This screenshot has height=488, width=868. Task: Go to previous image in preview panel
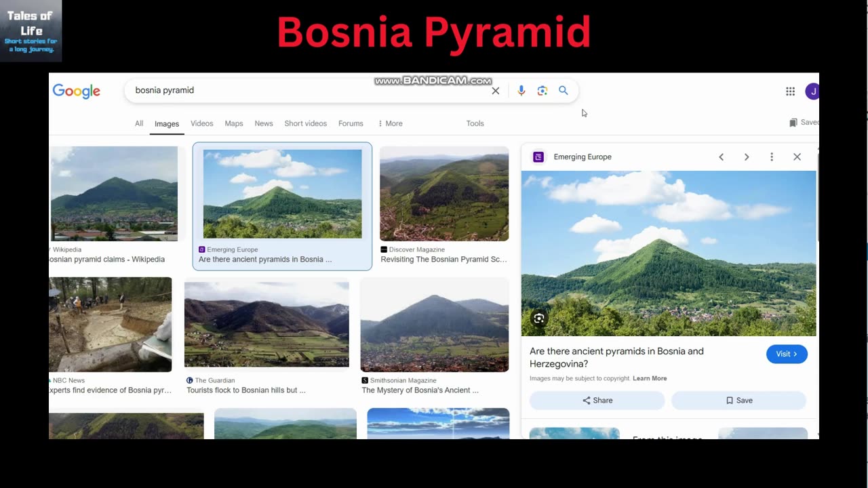pyautogui.click(x=721, y=157)
